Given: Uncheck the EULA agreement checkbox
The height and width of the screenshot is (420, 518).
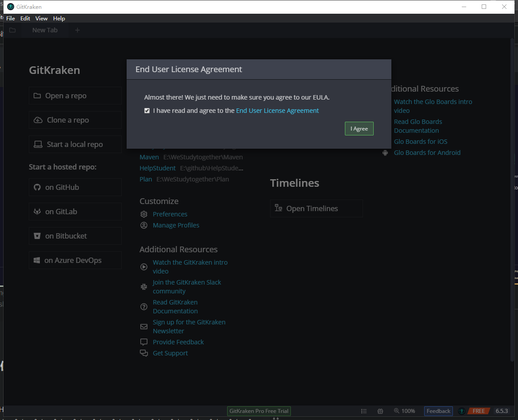Looking at the screenshot, I should (147, 110).
